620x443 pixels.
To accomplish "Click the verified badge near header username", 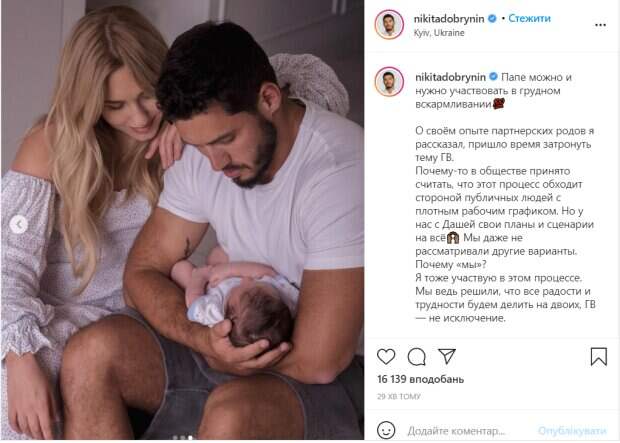I will (x=492, y=19).
